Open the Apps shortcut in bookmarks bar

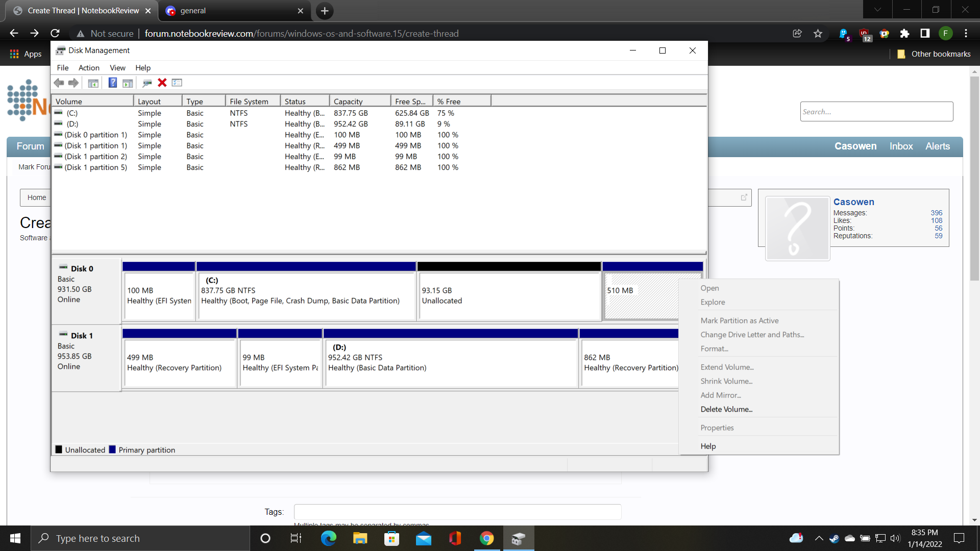click(x=26, y=54)
